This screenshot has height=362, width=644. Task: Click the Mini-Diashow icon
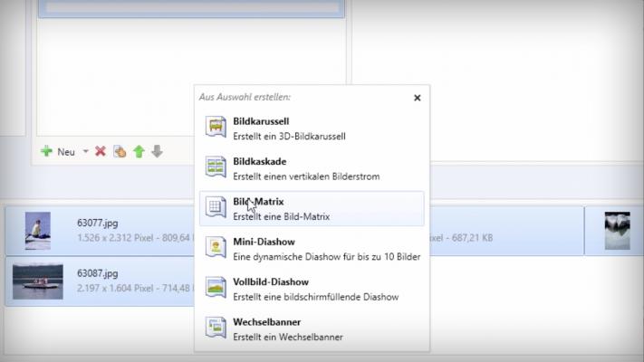[216, 248]
